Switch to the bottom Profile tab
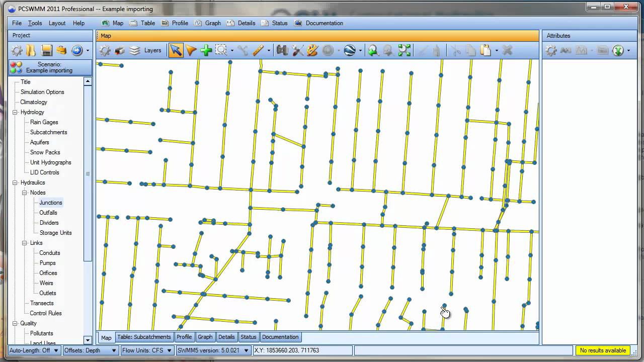The height and width of the screenshot is (362, 644). click(184, 337)
